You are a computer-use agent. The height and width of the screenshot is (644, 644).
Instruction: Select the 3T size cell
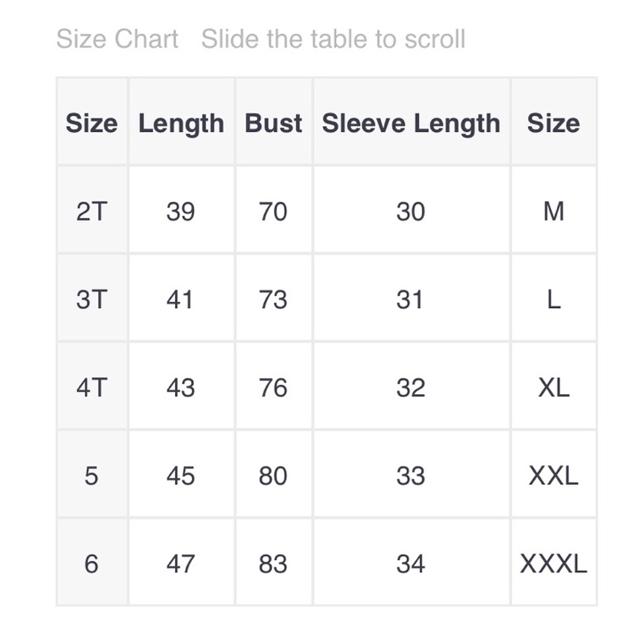pos(91,300)
